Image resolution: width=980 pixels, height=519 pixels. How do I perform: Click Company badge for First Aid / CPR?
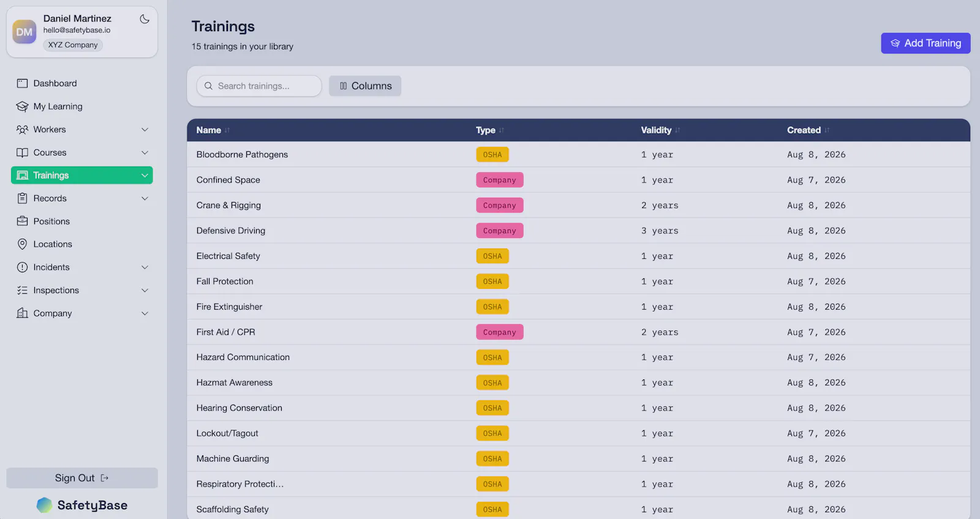(500, 332)
